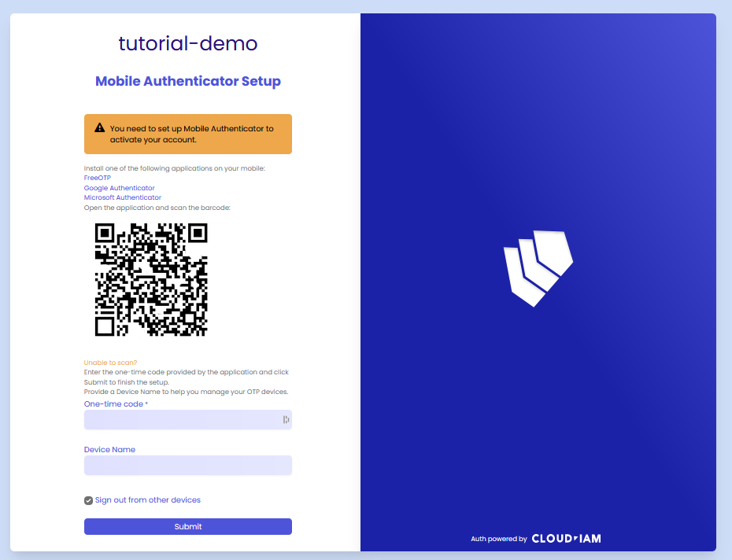
Task: Click the "You need to set up Mobile Authenticator" alert text
Action: [191, 134]
